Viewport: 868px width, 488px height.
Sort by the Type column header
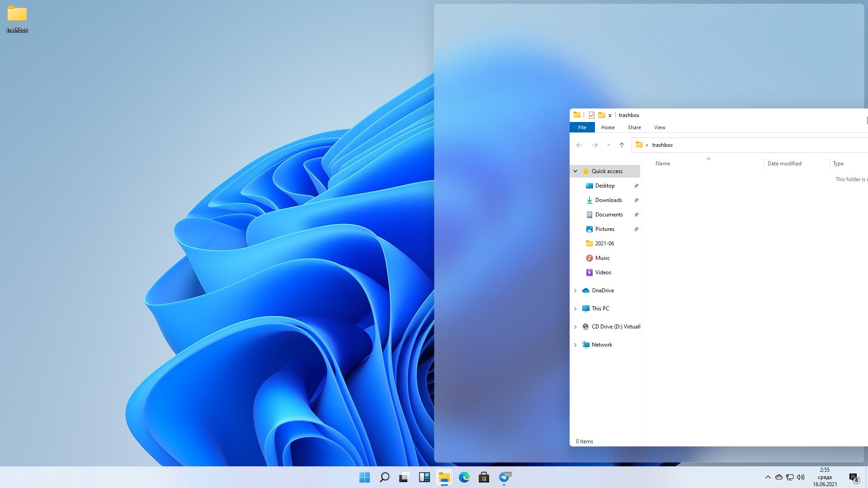click(838, 164)
